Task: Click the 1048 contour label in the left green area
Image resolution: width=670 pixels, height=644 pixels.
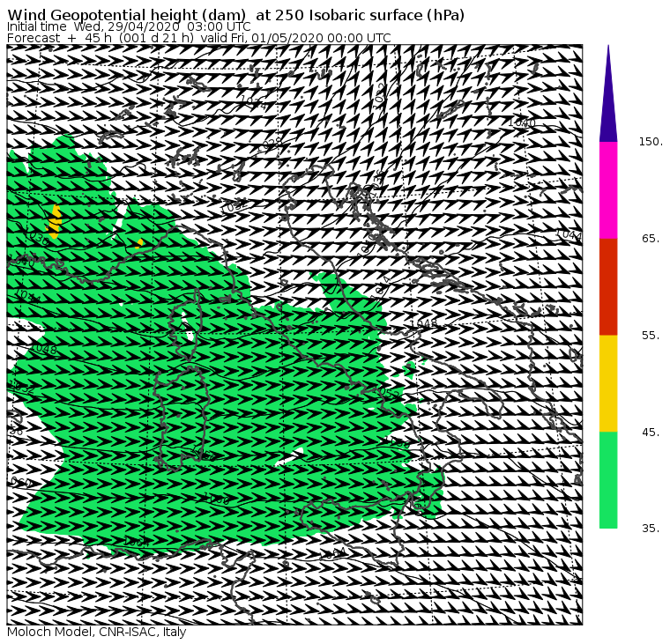Action: pos(43,349)
